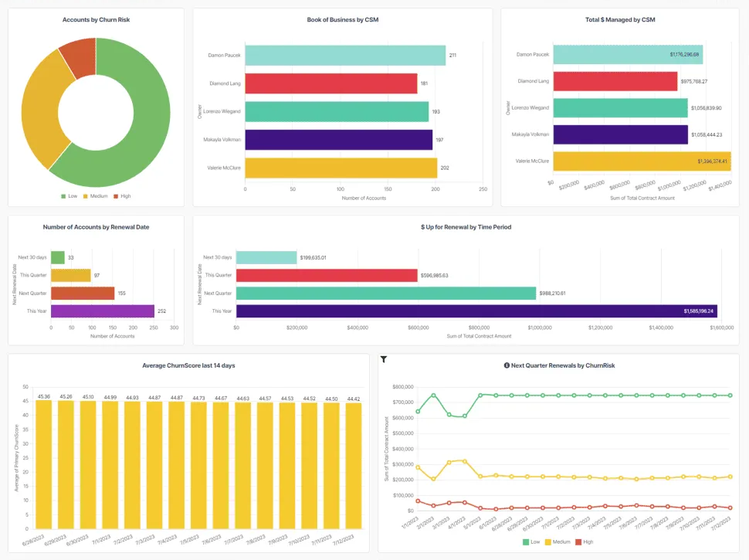Image resolution: width=749 pixels, height=560 pixels.
Task: Click the Next 30 days bar labeled 33
Action: coord(58,256)
